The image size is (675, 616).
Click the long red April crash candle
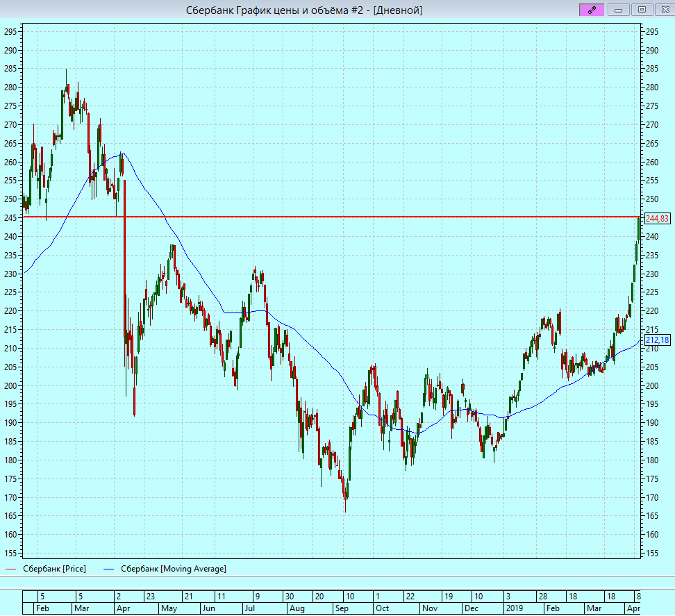tap(125, 258)
